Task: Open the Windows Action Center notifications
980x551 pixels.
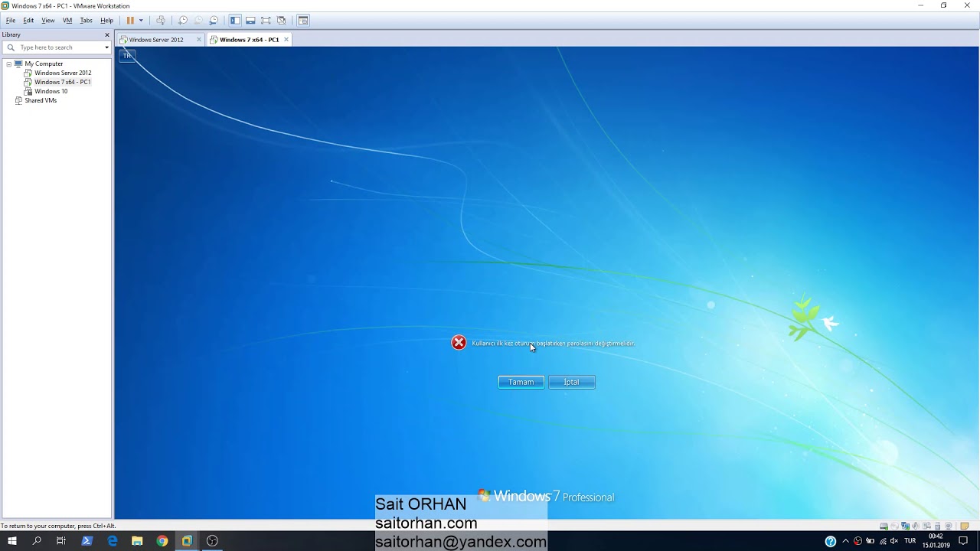Action: (964, 541)
